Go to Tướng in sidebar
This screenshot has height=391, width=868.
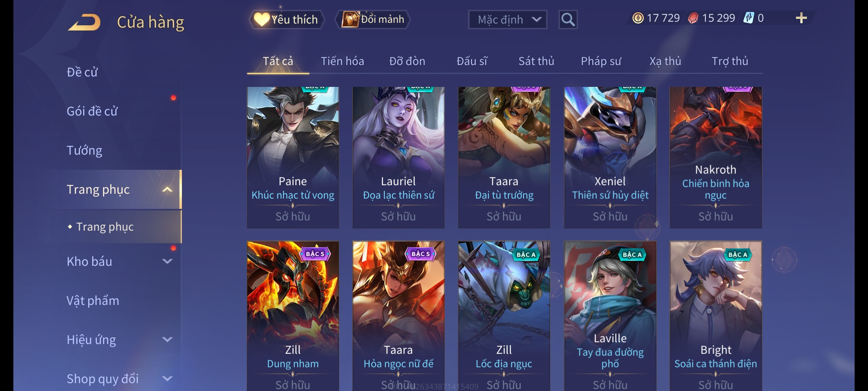[84, 150]
